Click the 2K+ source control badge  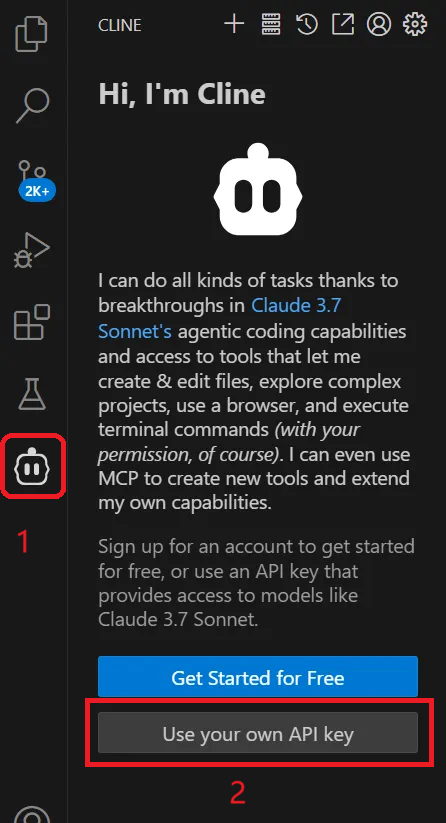(x=37, y=191)
